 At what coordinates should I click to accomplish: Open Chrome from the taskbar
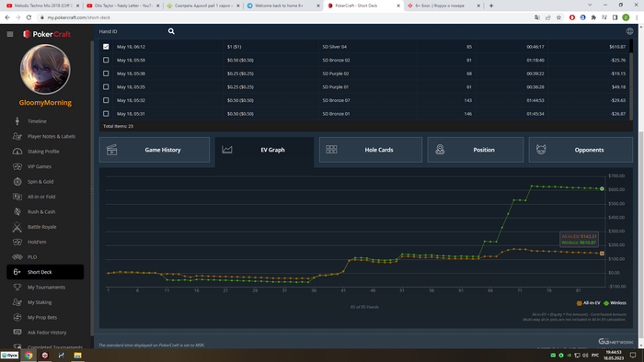pos(29,356)
